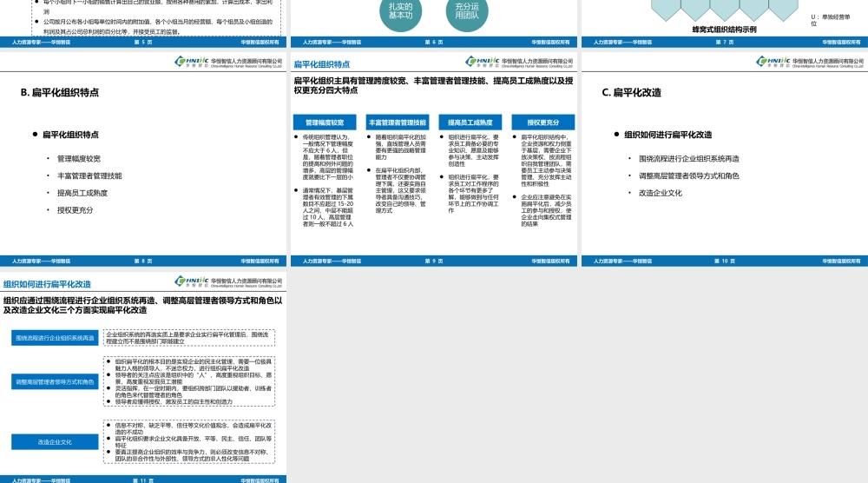
Task: Click the caption 蜂窝式组织结构示例
Action: coord(724,30)
